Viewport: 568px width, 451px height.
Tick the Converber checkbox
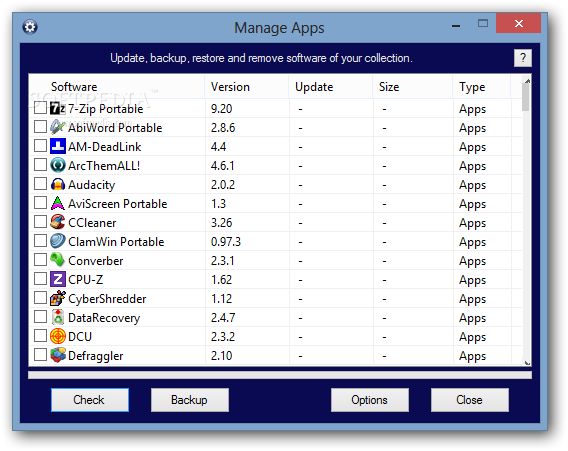(x=40, y=259)
